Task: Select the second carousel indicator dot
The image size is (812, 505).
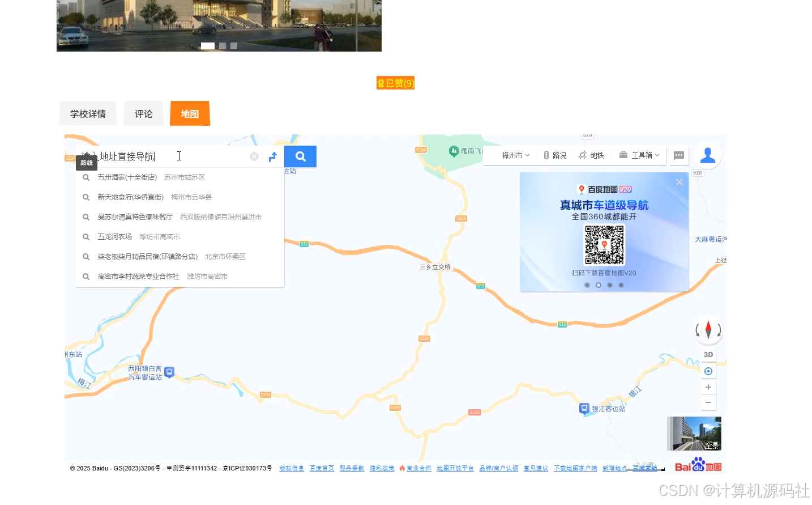Action: point(222,45)
